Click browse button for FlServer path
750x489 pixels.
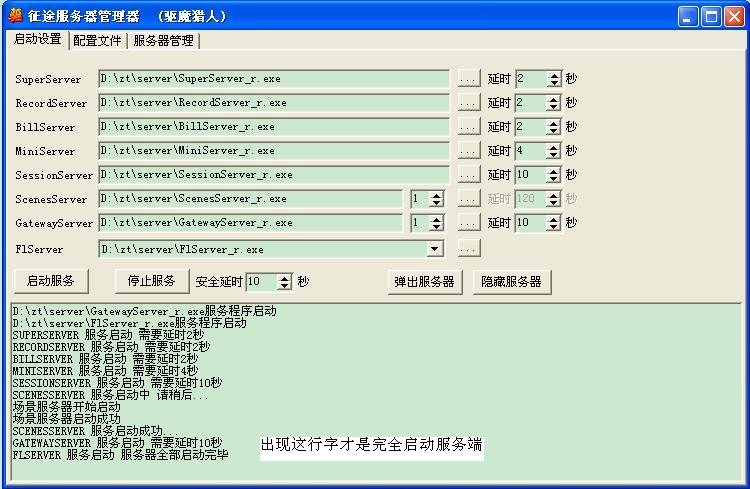468,249
